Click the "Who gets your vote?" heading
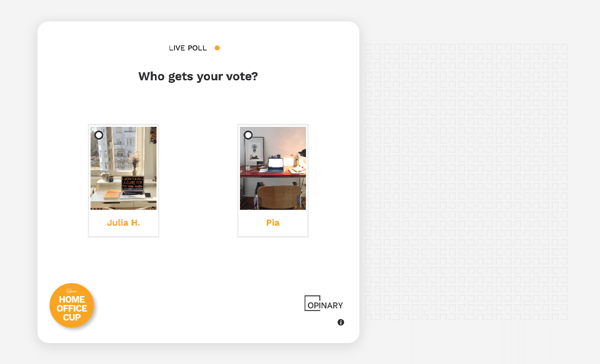The width and height of the screenshot is (600, 364). pos(198,76)
